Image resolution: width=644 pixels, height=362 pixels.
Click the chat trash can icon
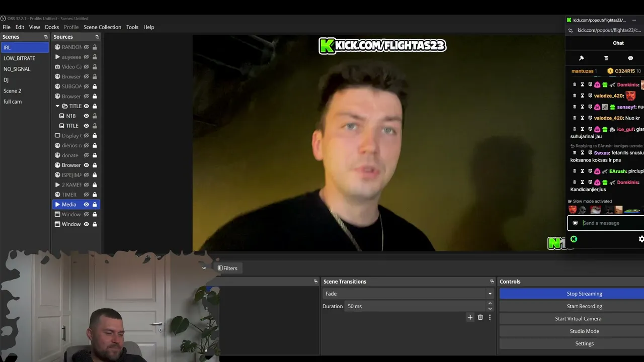point(606,58)
